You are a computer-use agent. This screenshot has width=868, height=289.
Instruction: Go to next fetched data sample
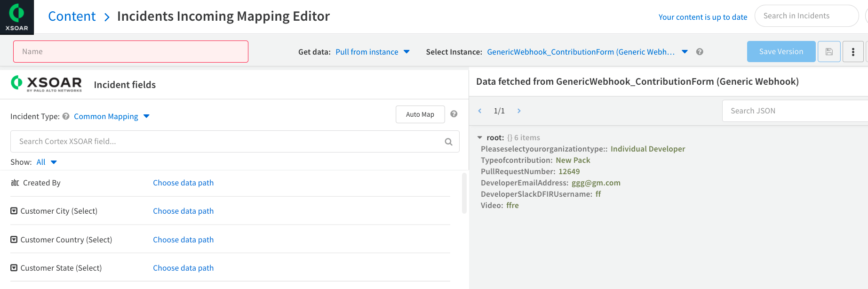(519, 111)
